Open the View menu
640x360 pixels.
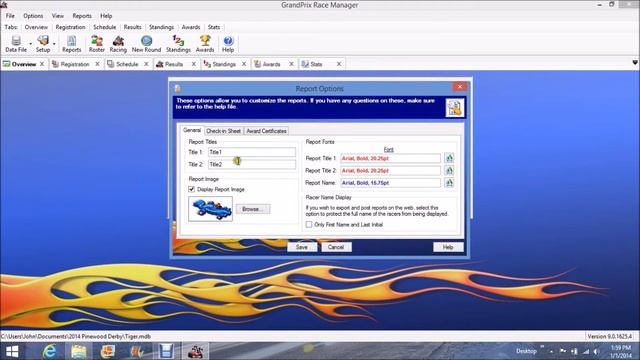pyautogui.click(x=58, y=16)
